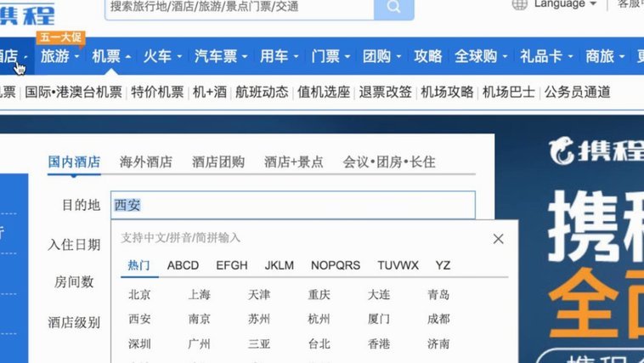The width and height of the screenshot is (644, 363).
Task: Choose 广州 from hot cities
Action: tap(199, 343)
